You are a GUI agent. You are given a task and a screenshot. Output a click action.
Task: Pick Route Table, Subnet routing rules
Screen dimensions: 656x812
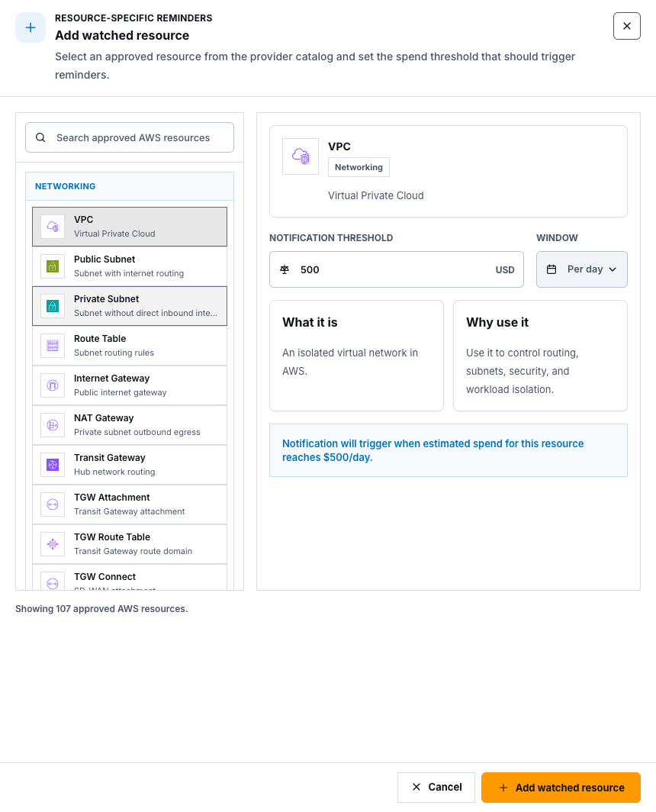[x=130, y=346]
